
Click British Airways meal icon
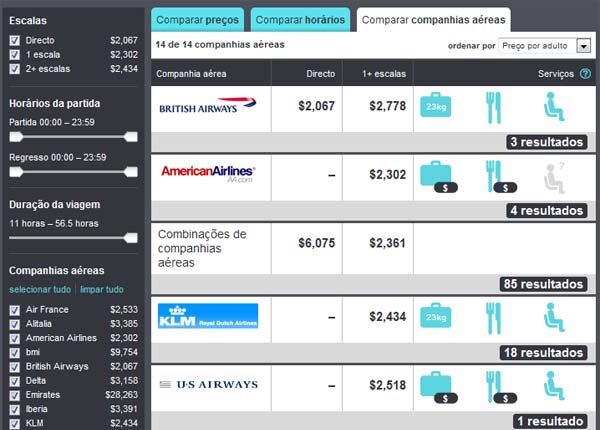click(492, 107)
